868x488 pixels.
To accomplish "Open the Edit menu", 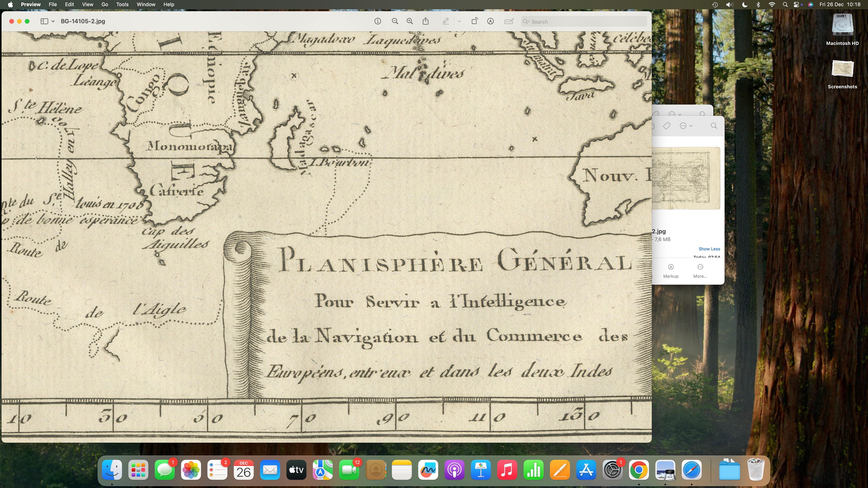I will coord(69,4).
